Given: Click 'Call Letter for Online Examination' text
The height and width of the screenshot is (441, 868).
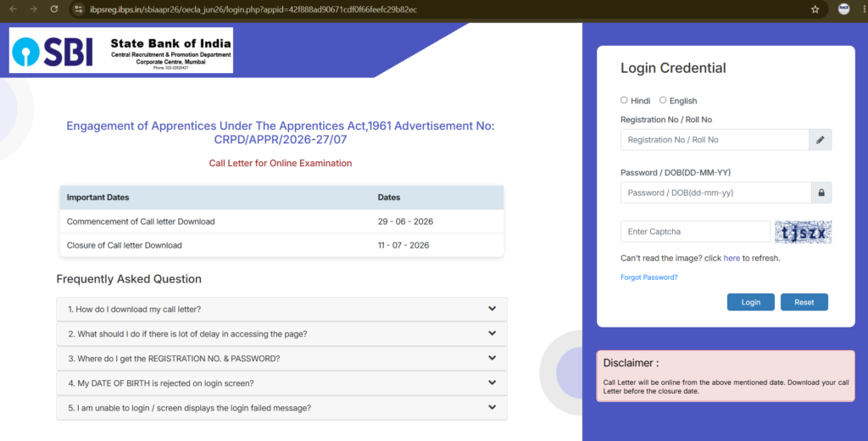Looking at the screenshot, I should [280, 164].
